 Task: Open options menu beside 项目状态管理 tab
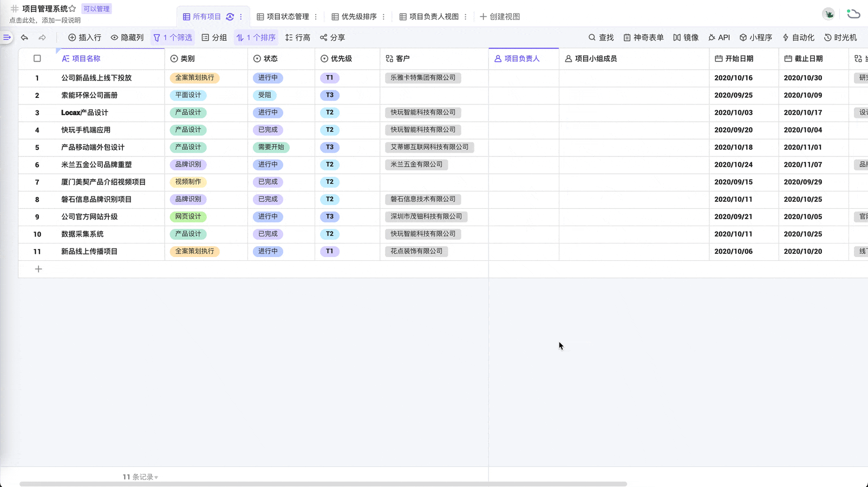pyautogui.click(x=316, y=17)
